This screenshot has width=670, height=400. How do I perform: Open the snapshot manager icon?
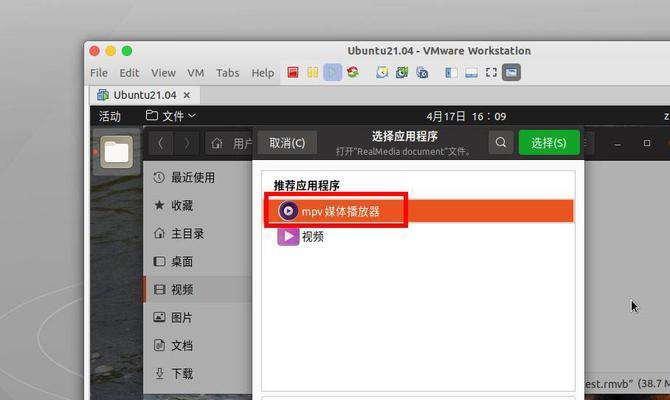click(422, 72)
